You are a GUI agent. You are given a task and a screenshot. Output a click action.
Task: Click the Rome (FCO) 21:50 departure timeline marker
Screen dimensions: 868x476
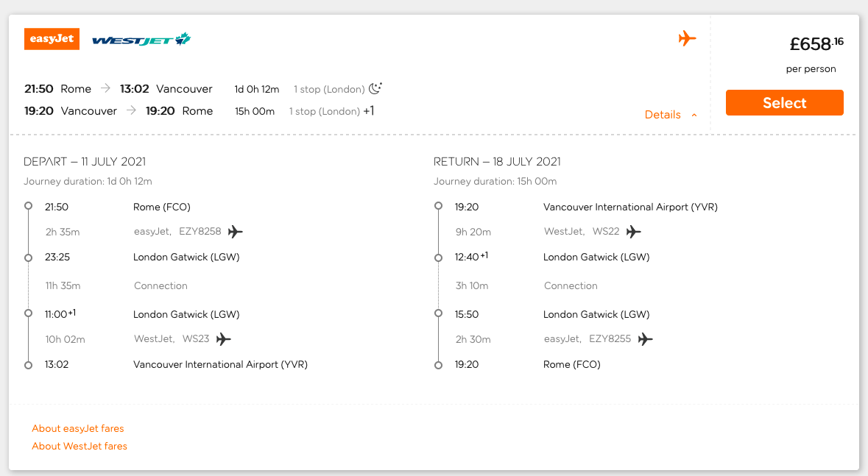tap(28, 206)
